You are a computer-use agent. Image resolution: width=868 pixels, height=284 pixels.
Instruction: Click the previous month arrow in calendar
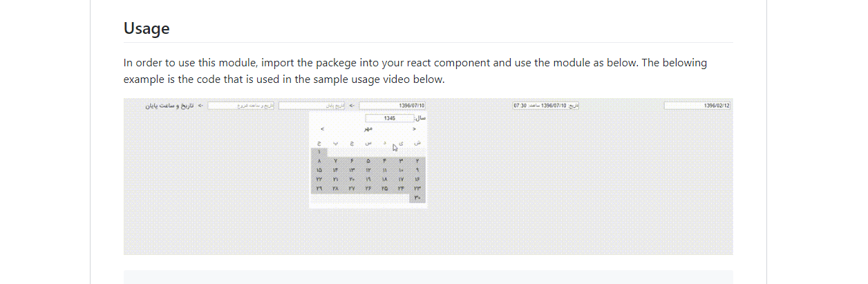pyautogui.click(x=413, y=129)
